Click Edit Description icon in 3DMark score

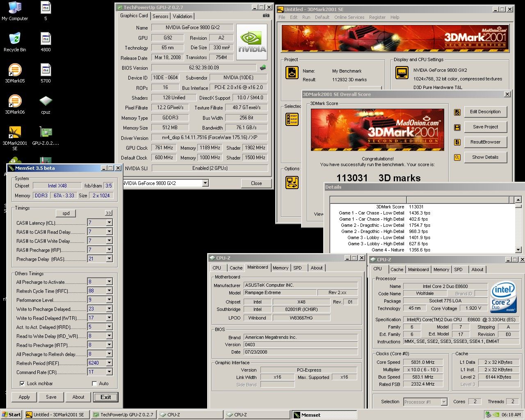coord(457,112)
